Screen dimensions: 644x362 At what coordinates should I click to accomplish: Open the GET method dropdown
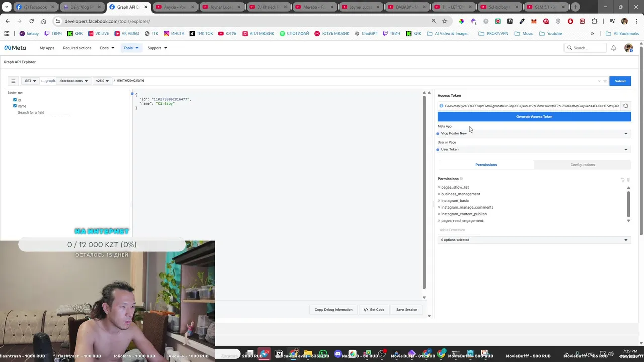(30, 81)
